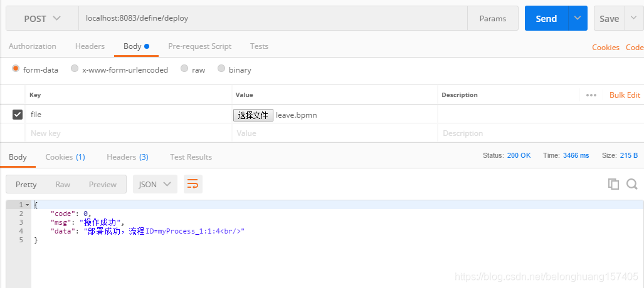The width and height of the screenshot is (644, 288).
Task: Click the "data" line with myProcess_1:1:4
Action: coord(147,232)
